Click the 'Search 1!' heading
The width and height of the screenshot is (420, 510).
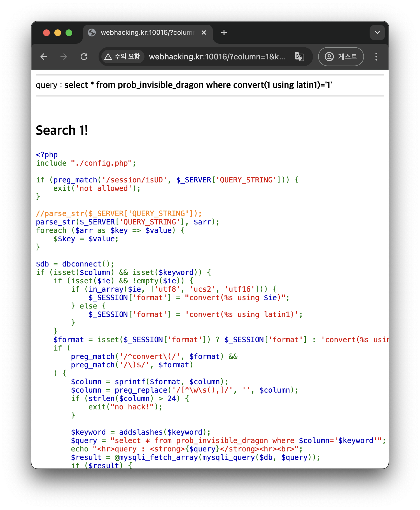pyautogui.click(x=62, y=130)
